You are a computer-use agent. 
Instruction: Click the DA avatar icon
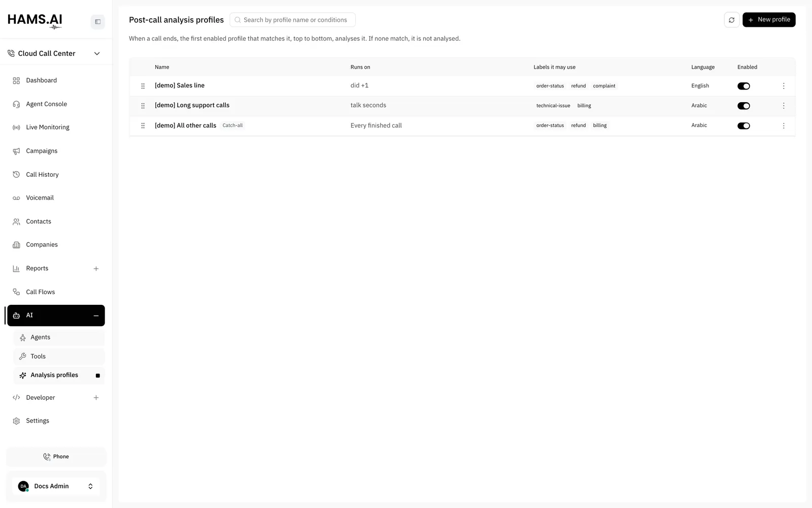click(x=23, y=486)
